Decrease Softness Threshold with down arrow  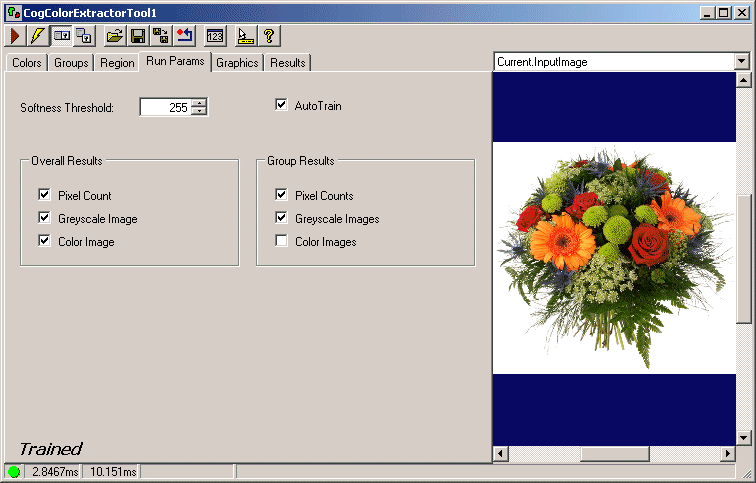point(200,111)
